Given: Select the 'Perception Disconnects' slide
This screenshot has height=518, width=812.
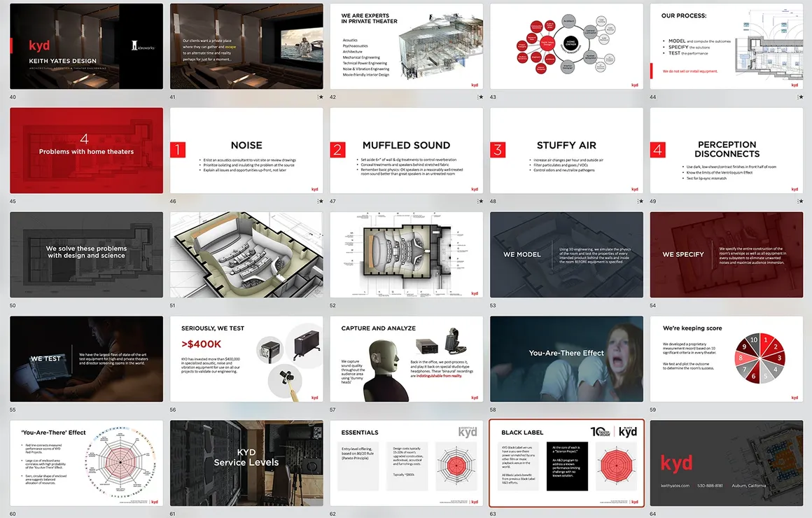Looking at the screenshot, I should pyautogui.click(x=727, y=150).
